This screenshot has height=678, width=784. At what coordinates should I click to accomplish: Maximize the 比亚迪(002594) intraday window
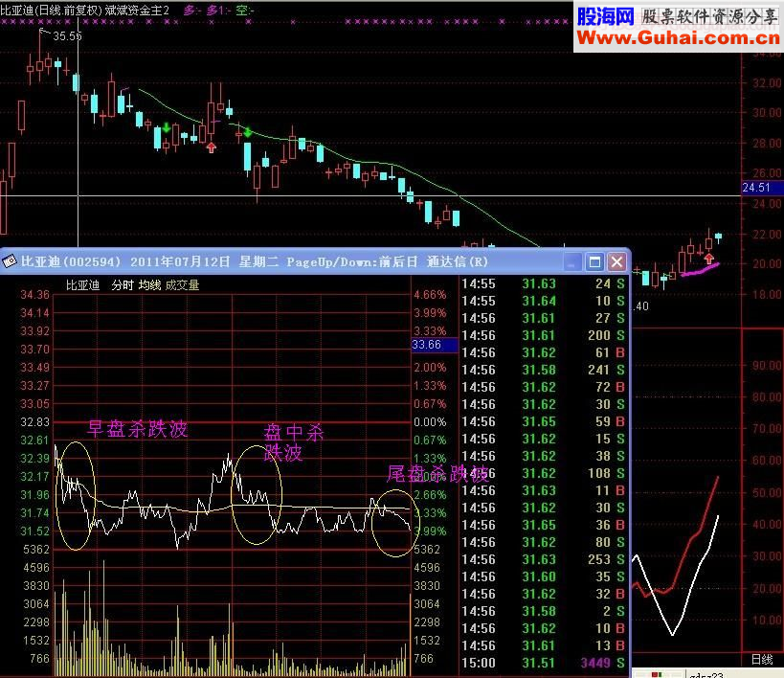[x=594, y=261]
